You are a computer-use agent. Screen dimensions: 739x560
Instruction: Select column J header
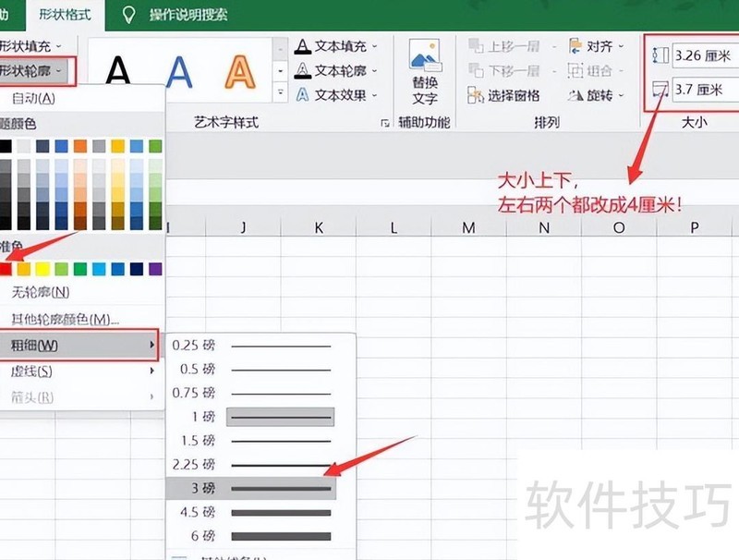click(x=243, y=227)
